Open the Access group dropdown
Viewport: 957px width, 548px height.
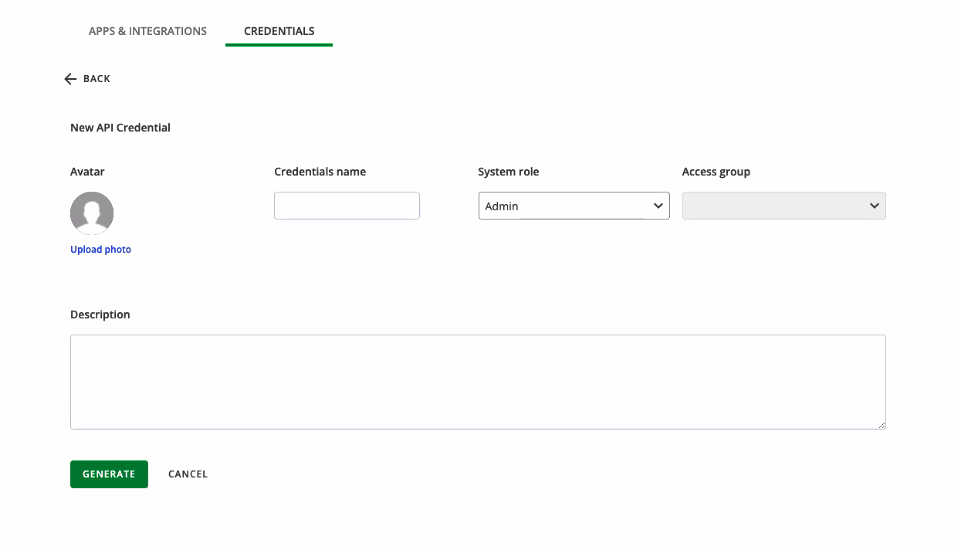[x=775, y=206]
